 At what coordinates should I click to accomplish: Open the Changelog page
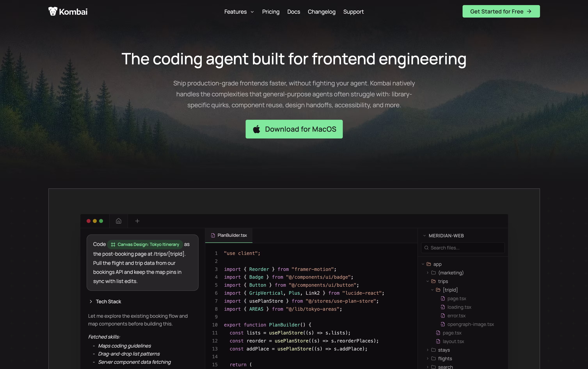[x=322, y=12]
